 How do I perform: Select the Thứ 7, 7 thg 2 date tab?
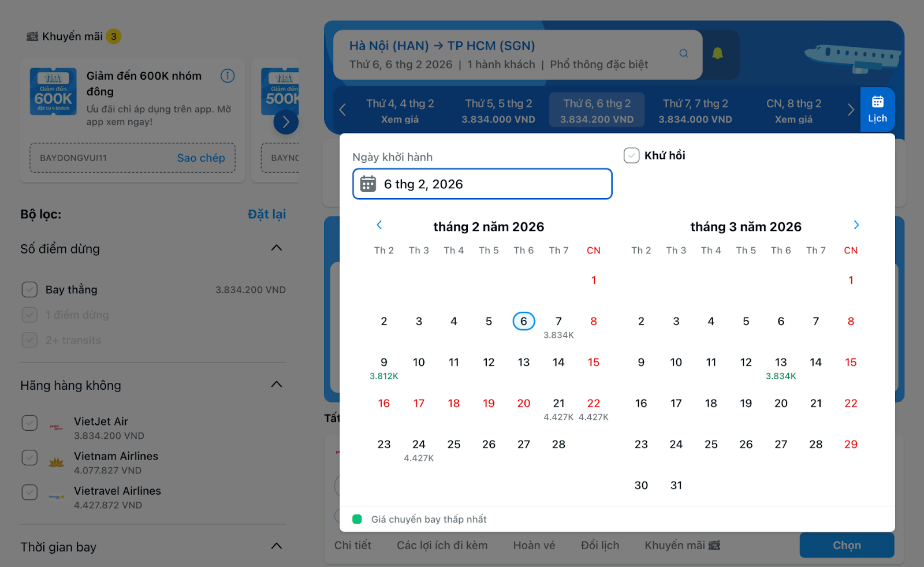pos(695,111)
